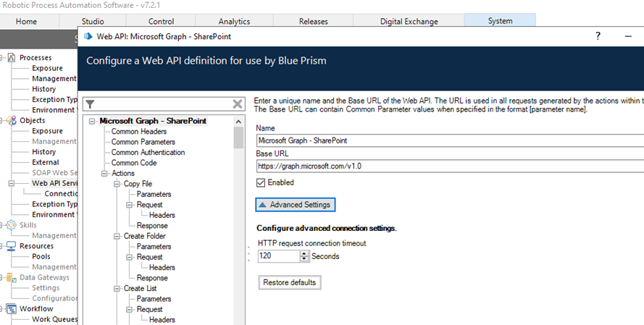Switch to the Studio tab
Viewport: 644px width, 325px height.
(x=93, y=21)
